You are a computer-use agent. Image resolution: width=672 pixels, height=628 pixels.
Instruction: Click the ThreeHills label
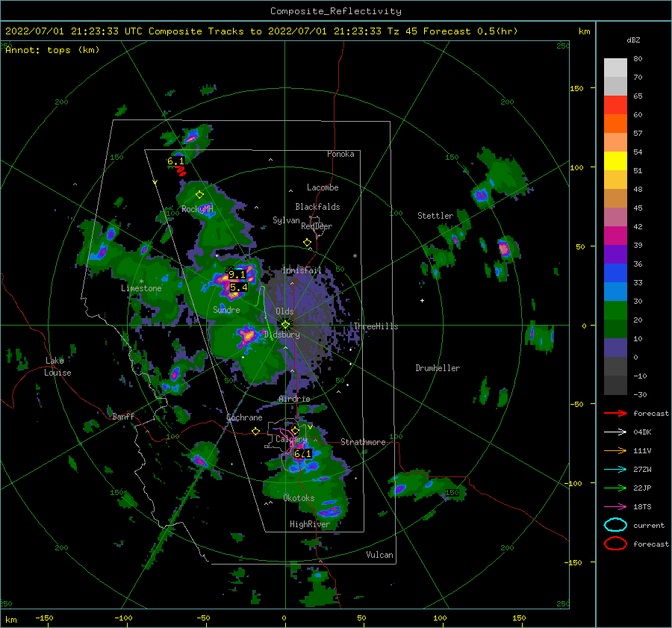[376, 326]
